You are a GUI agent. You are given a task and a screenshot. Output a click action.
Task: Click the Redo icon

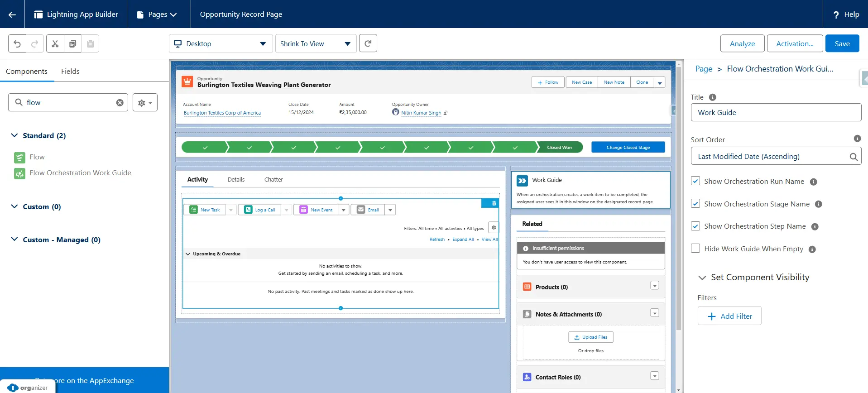(x=35, y=44)
